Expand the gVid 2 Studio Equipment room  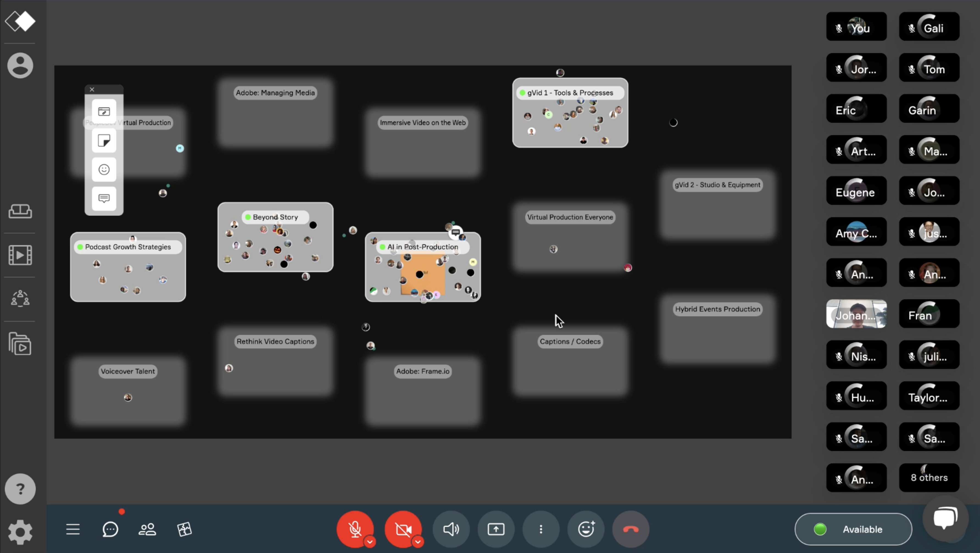717,184
